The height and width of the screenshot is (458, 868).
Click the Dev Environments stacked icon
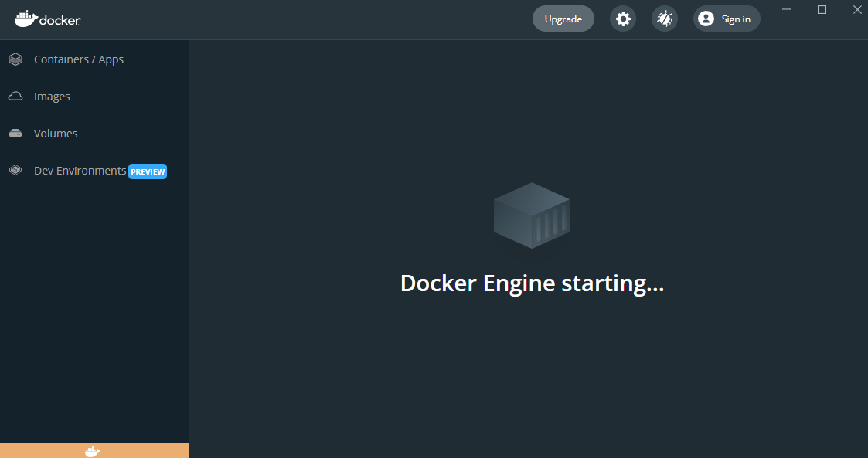click(x=15, y=171)
